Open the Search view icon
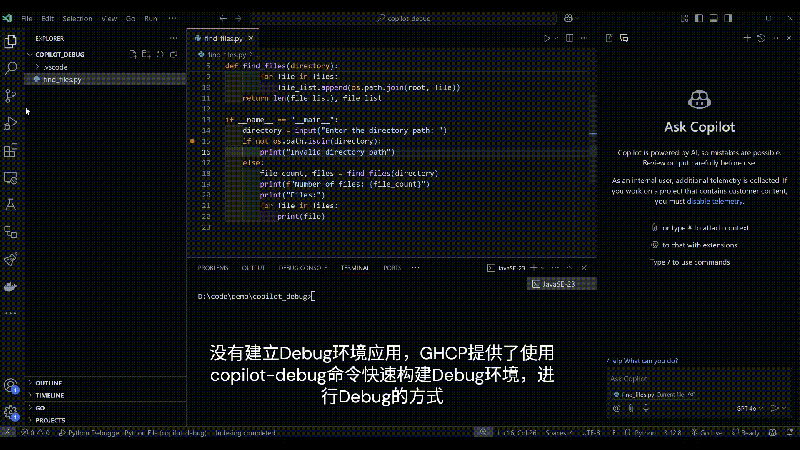800x450 pixels. coord(11,68)
